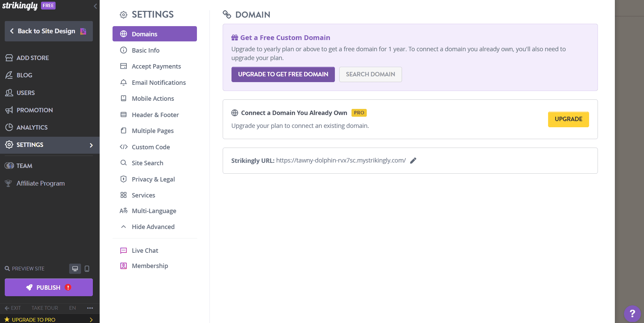The height and width of the screenshot is (323, 644).
Task: Collapse the sidebar with the top arrow
Action: pyautogui.click(x=95, y=6)
